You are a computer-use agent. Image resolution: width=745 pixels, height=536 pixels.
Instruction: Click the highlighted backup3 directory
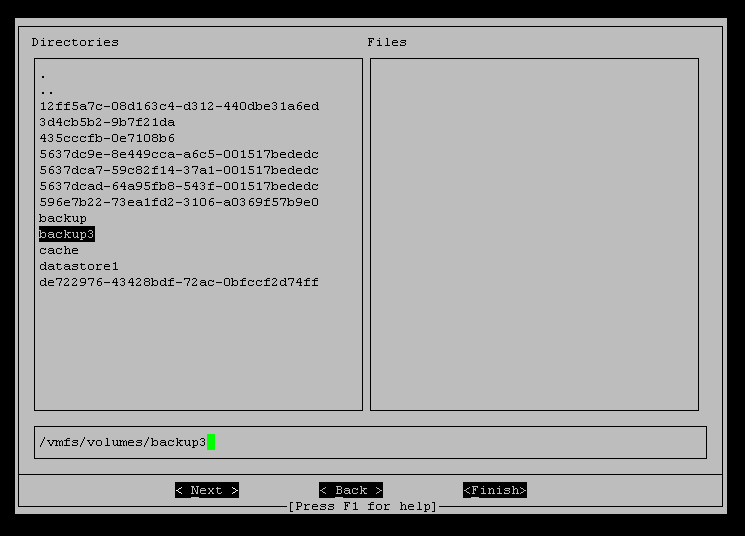(67, 234)
